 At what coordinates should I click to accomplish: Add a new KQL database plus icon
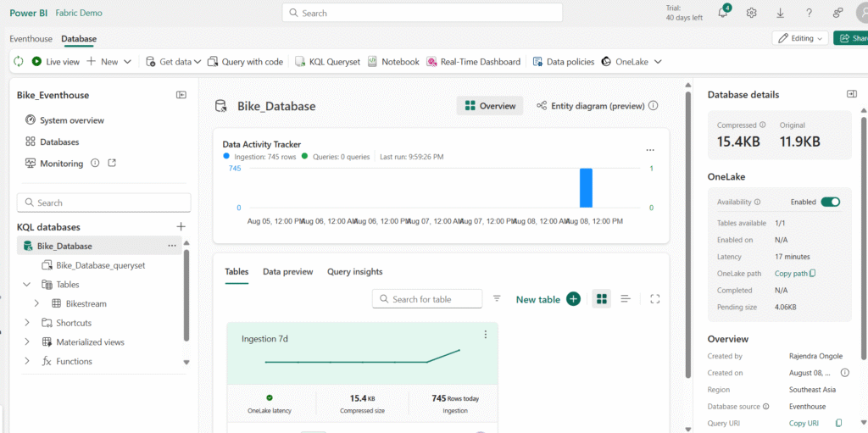click(x=181, y=226)
